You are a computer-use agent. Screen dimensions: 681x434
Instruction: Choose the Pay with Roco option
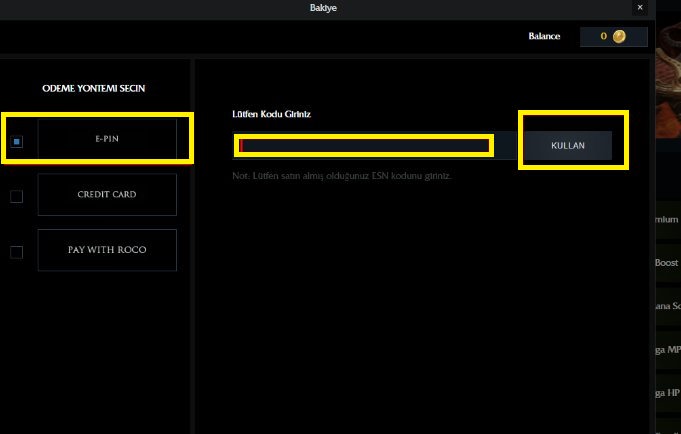click(107, 250)
